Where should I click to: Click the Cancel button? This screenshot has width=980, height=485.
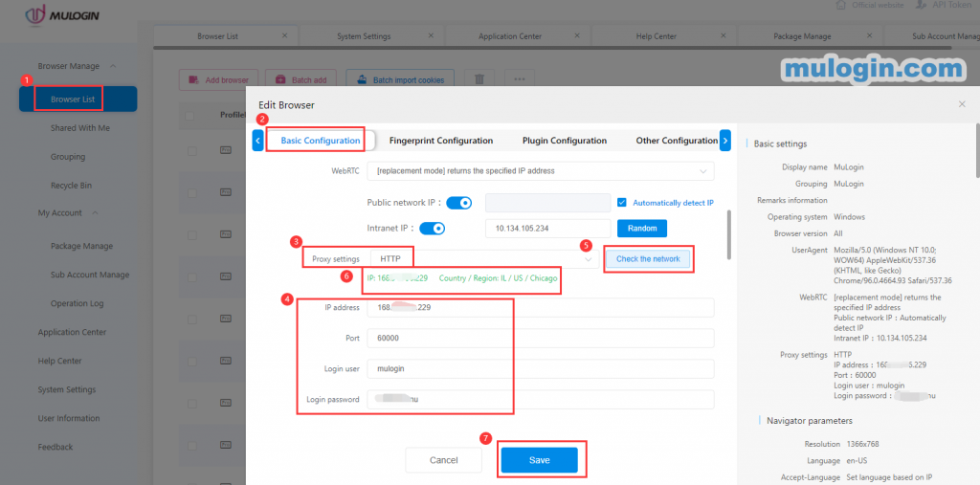tap(444, 460)
